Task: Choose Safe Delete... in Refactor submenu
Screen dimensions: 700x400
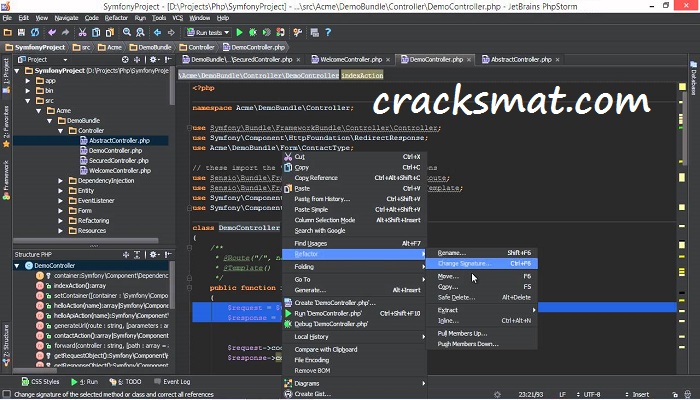Action: pyautogui.click(x=482, y=297)
